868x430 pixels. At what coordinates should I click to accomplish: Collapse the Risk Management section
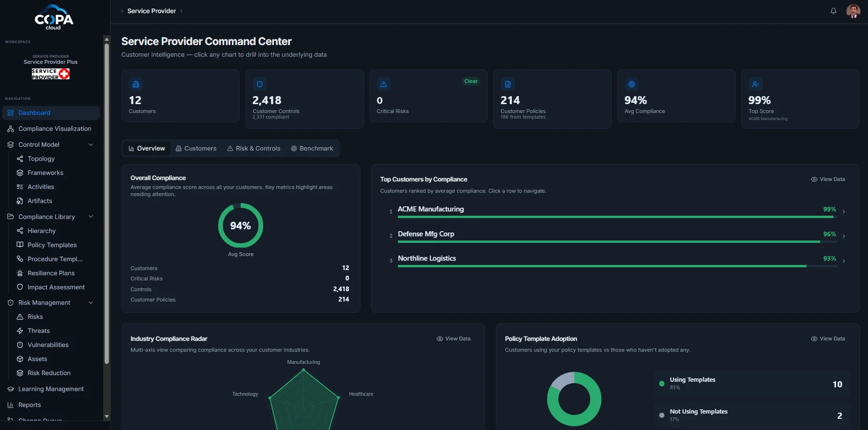(91, 303)
